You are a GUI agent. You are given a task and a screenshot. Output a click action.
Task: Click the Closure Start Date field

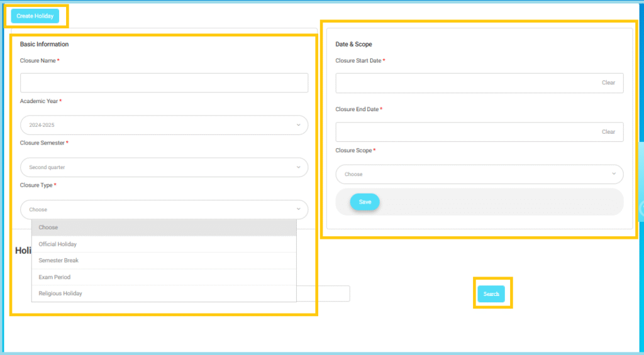465,83
